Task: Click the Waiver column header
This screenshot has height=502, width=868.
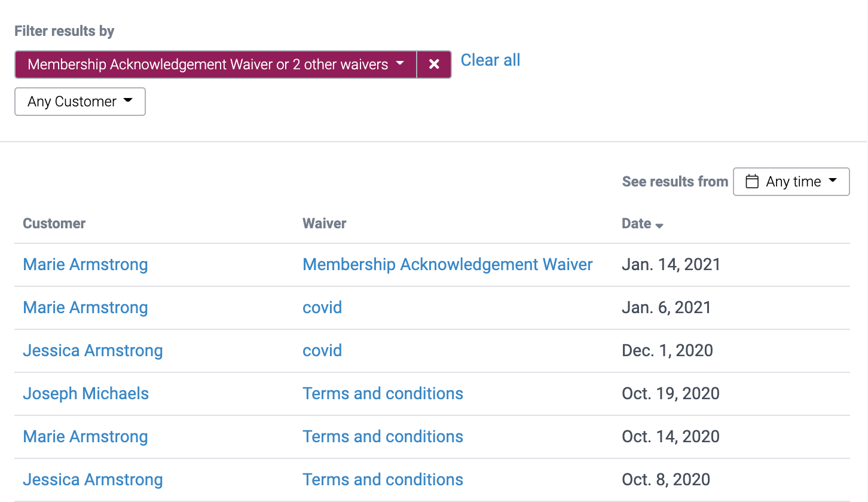Action: pyautogui.click(x=324, y=224)
